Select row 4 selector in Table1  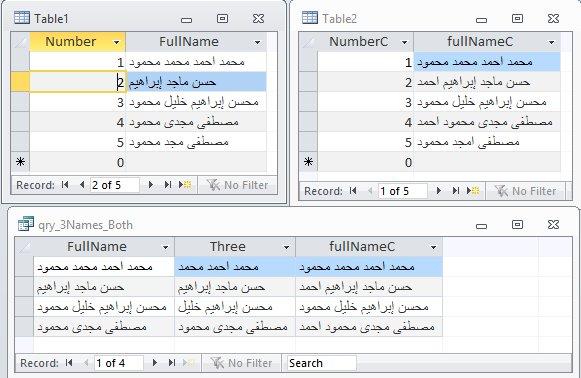pyautogui.click(x=20, y=122)
